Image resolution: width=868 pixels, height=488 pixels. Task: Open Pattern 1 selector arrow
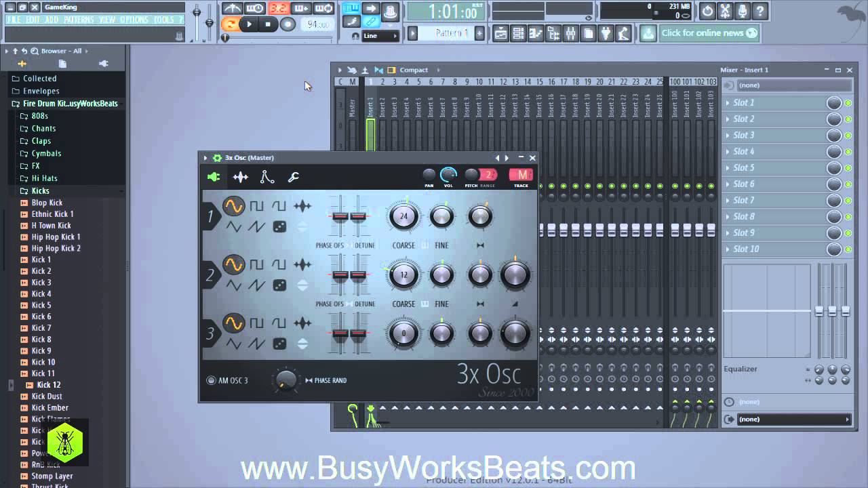(x=412, y=33)
